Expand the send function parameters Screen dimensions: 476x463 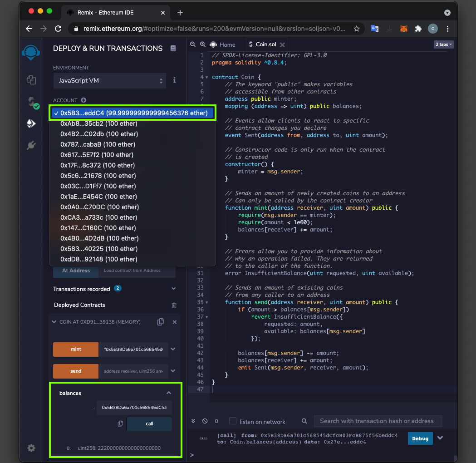coord(173,371)
